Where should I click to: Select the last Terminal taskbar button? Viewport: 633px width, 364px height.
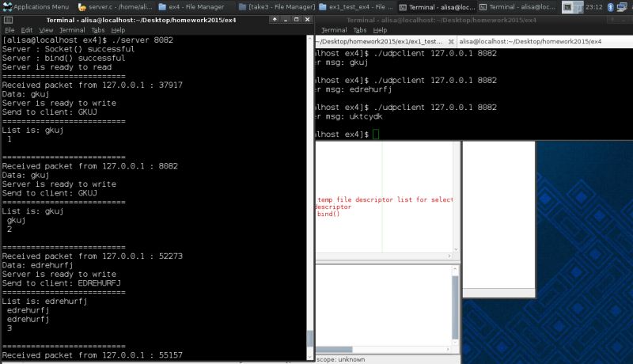[518, 7]
